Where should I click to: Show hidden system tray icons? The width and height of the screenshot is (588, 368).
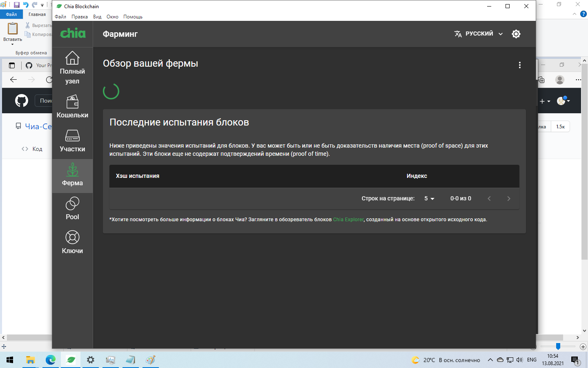(x=490, y=360)
